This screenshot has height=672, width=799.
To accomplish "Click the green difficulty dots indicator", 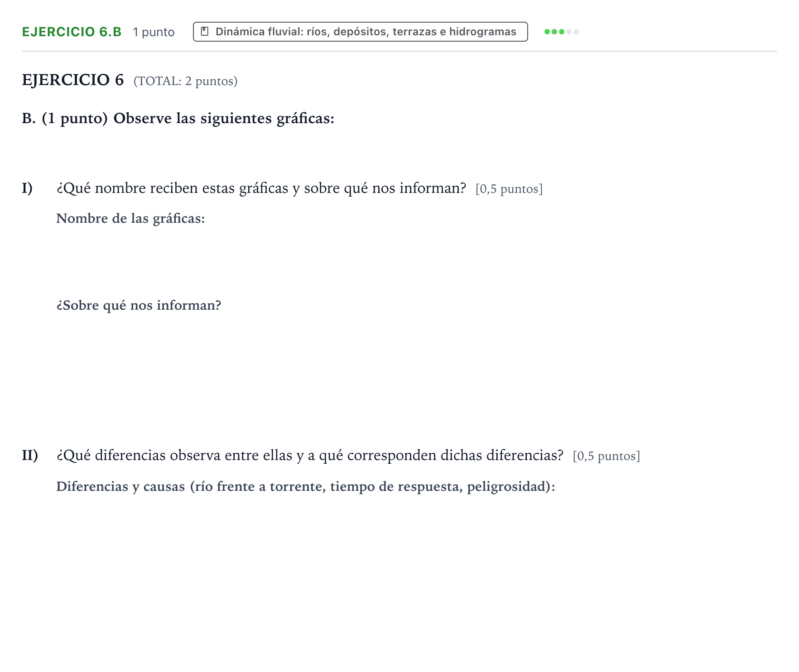I will click(x=561, y=32).
